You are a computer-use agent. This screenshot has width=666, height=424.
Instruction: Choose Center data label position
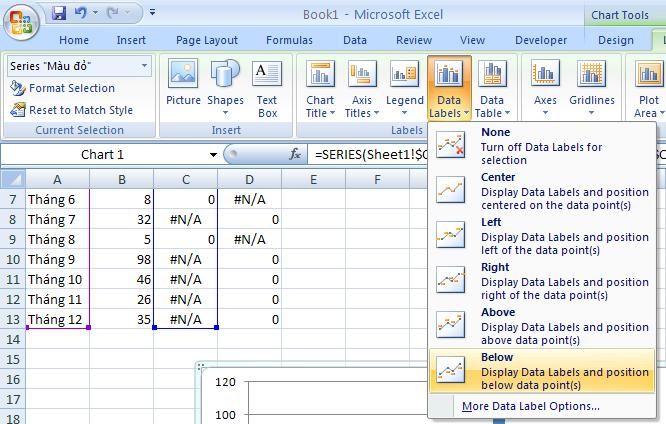tap(541, 191)
